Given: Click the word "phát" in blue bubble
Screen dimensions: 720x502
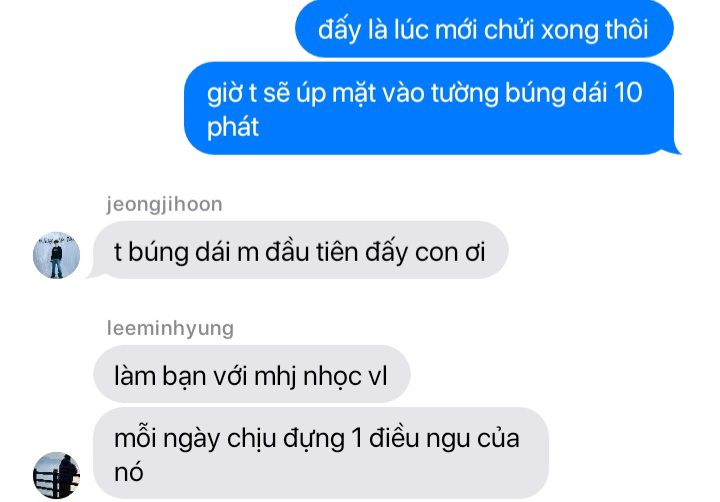Looking at the screenshot, I should pyautogui.click(x=233, y=128).
